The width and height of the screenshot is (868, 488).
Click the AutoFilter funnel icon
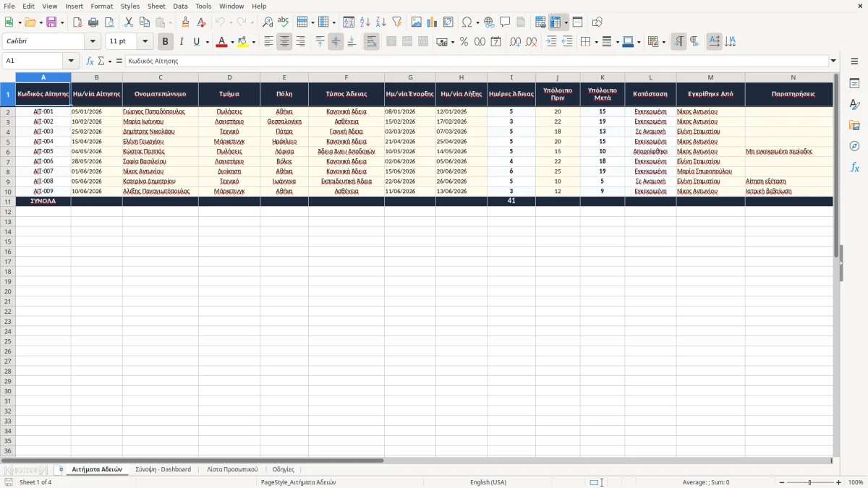397,22
